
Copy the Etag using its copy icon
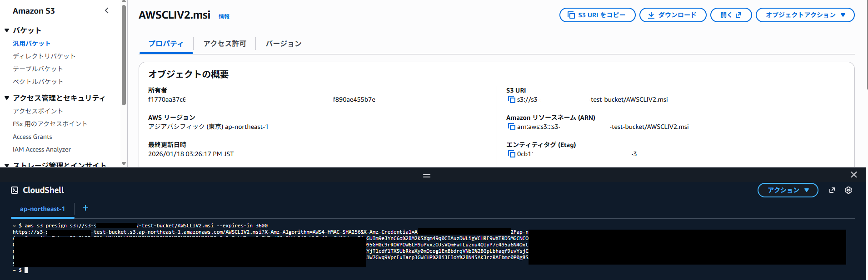click(x=511, y=154)
